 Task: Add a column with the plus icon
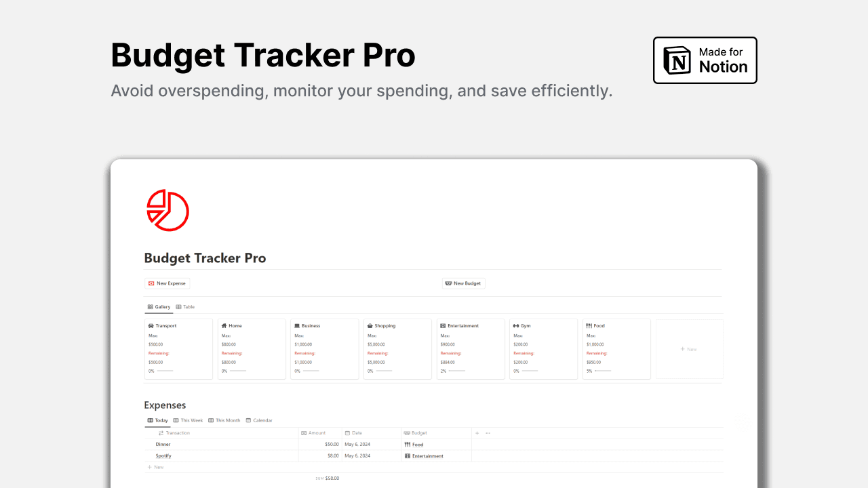(x=476, y=432)
